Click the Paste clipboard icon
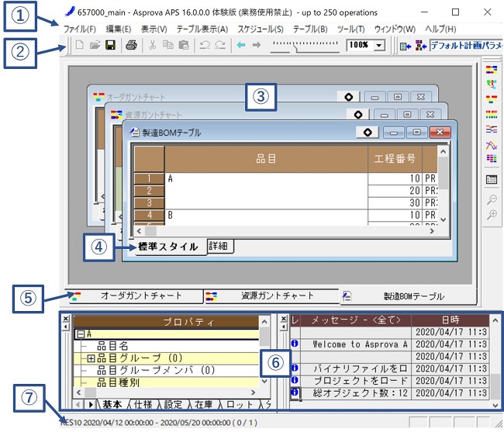 (184, 45)
